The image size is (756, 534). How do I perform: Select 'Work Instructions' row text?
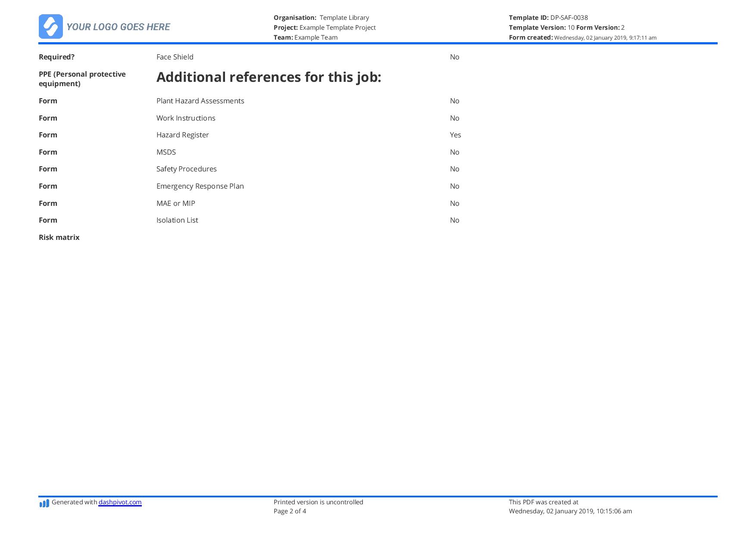[186, 118]
